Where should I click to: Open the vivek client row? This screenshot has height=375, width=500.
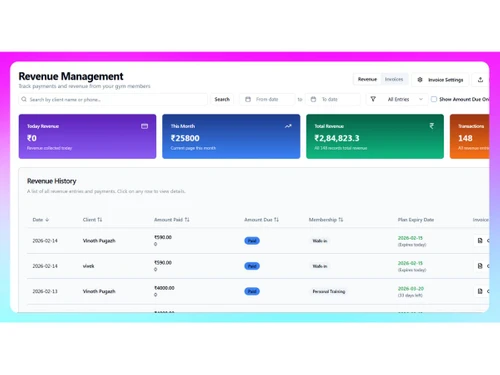[258, 266]
